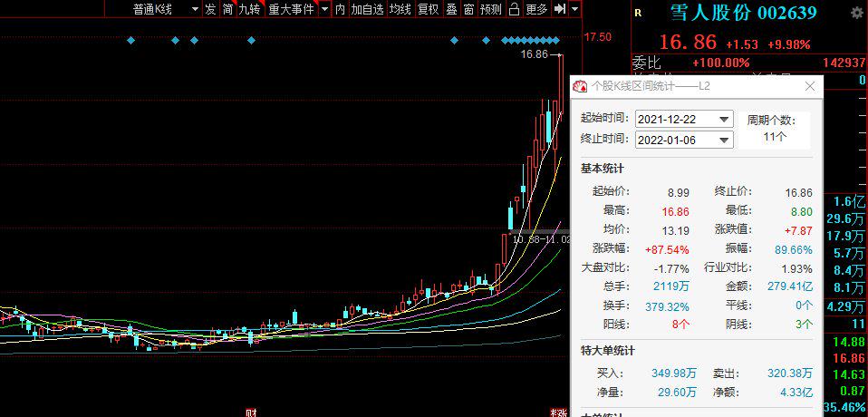Image resolution: width=868 pixels, height=417 pixels.
Task: Click the 预测 forecast button
Action: [491, 9]
